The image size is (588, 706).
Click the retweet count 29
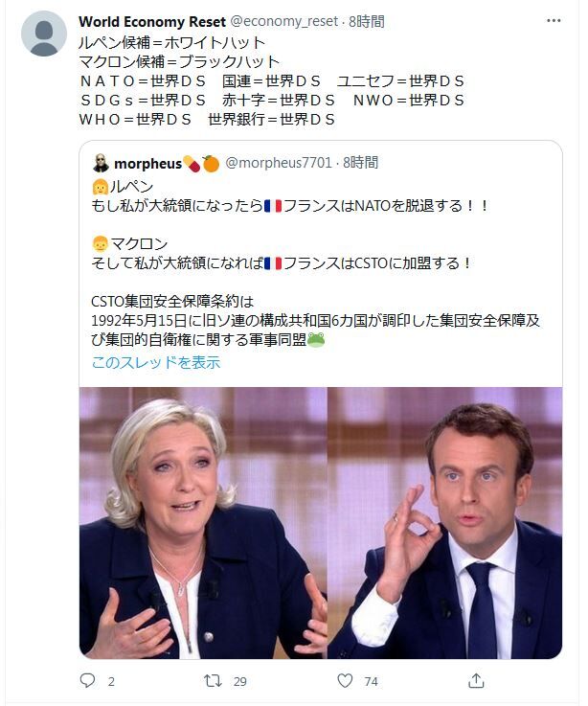point(240,681)
